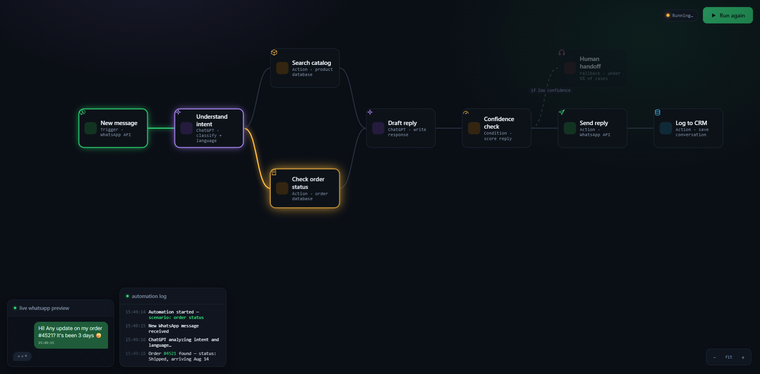Screen dimensions: 760x374
Task: Click the Run again button
Action: (x=728, y=16)
